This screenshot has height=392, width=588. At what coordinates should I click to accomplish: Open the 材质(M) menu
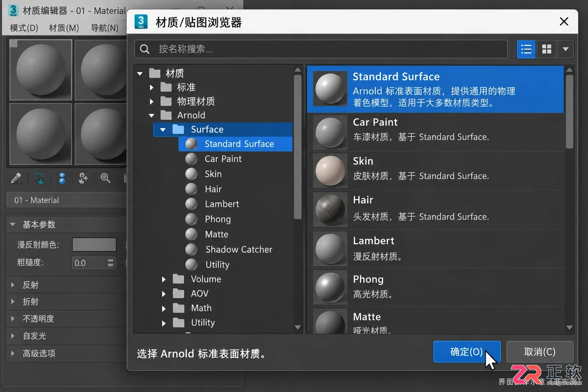point(64,28)
